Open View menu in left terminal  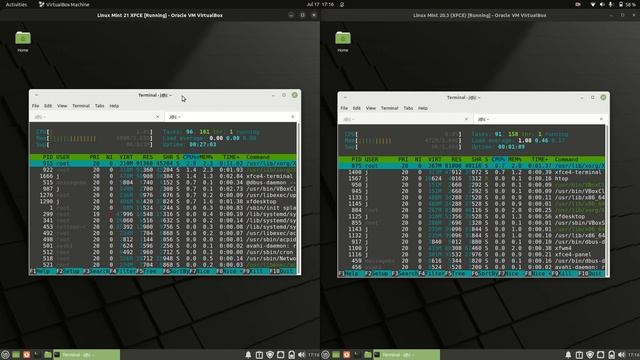(62, 106)
